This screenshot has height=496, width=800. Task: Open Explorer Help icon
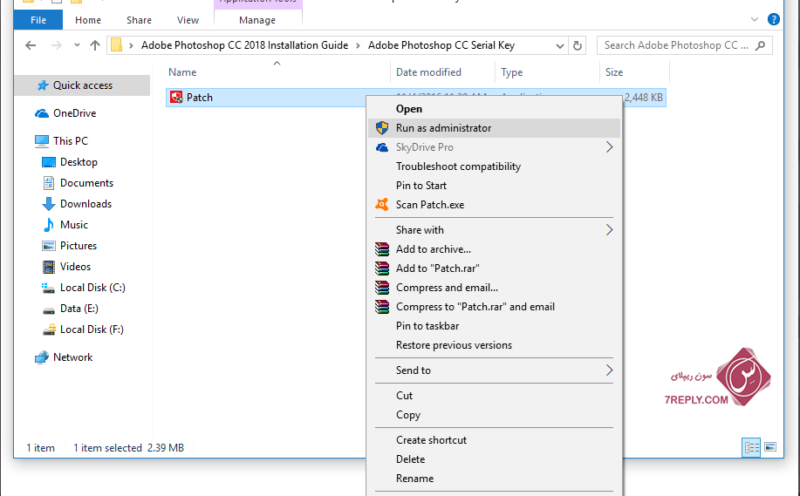[773, 19]
